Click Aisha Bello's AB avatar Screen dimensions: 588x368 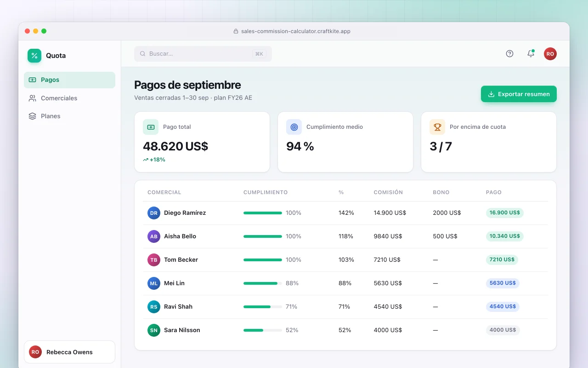(x=154, y=236)
